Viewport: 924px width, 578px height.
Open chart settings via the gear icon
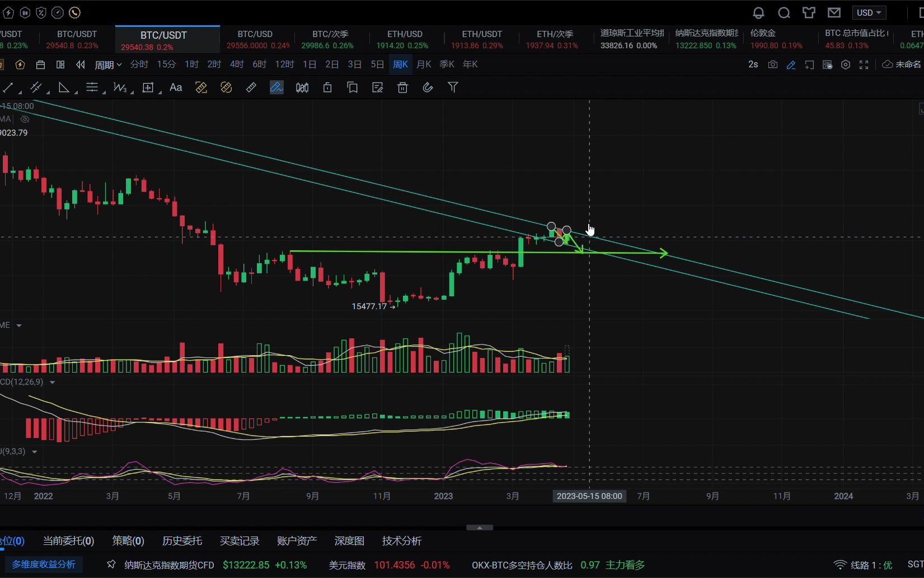pos(846,64)
